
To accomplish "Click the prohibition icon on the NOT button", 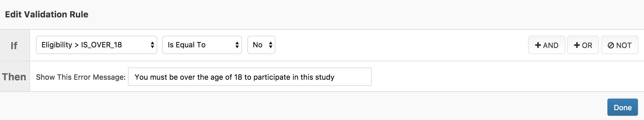I will point(611,45).
